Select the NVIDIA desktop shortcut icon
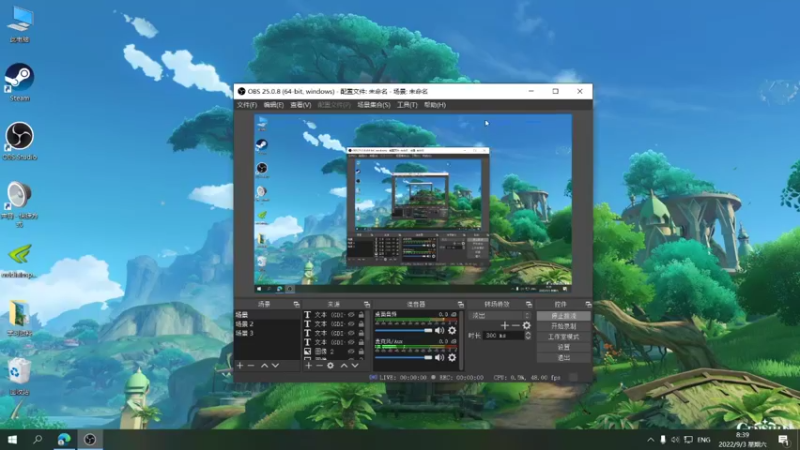Viewport: 800px width, 450px height. click(19, 260)
